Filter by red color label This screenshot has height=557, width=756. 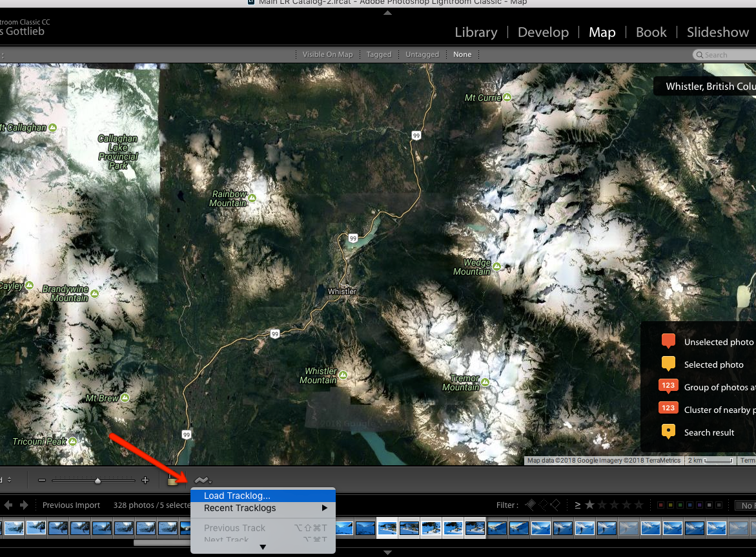tap(660, 505)
